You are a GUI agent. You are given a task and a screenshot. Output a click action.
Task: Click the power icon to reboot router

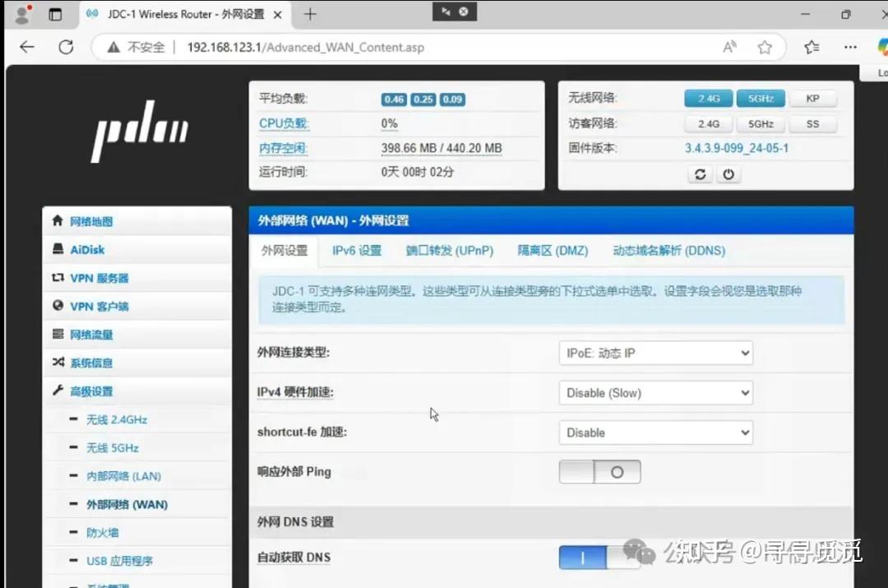729,174
